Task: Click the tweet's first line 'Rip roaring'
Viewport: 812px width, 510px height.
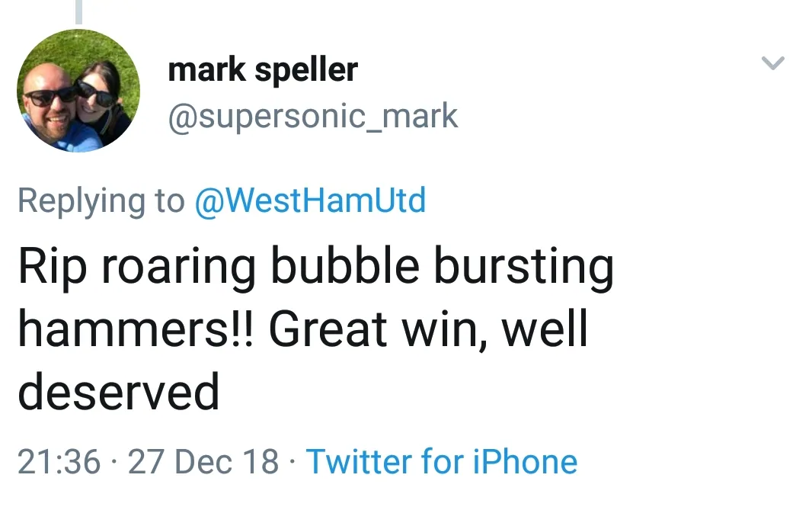Action: (137, 267)
